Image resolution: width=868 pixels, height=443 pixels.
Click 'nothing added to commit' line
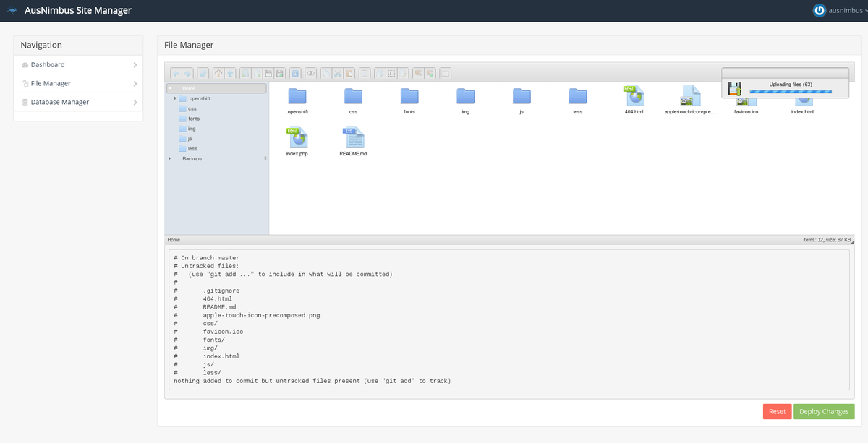pos(312,381)
